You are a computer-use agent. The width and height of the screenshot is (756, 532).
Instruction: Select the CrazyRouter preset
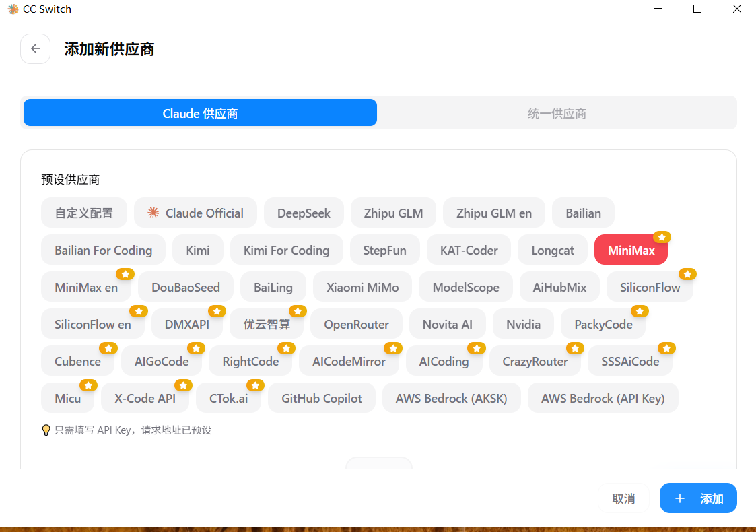pos(535,361)
